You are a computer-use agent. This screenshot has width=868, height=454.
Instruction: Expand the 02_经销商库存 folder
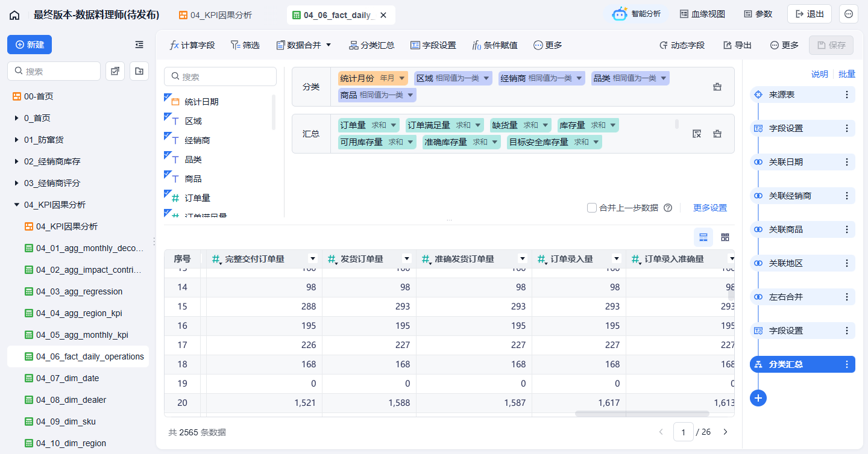point(17,161)
